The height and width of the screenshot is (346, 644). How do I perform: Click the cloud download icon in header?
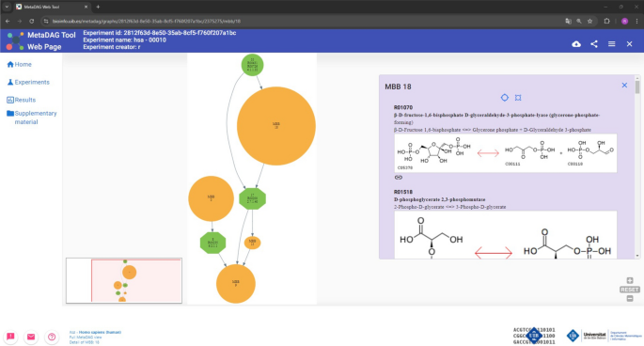pos(576,44)
